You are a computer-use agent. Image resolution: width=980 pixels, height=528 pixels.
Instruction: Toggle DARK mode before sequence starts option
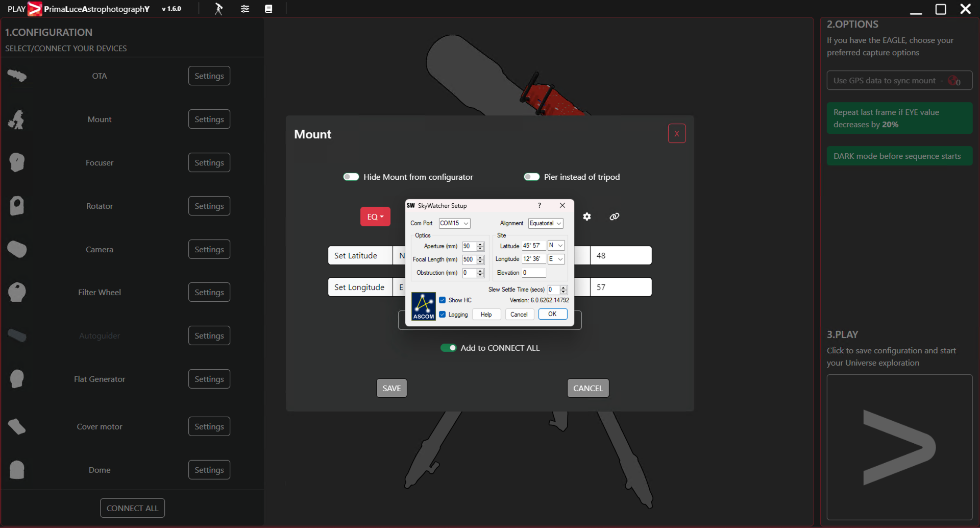click(x=899, y=156)
